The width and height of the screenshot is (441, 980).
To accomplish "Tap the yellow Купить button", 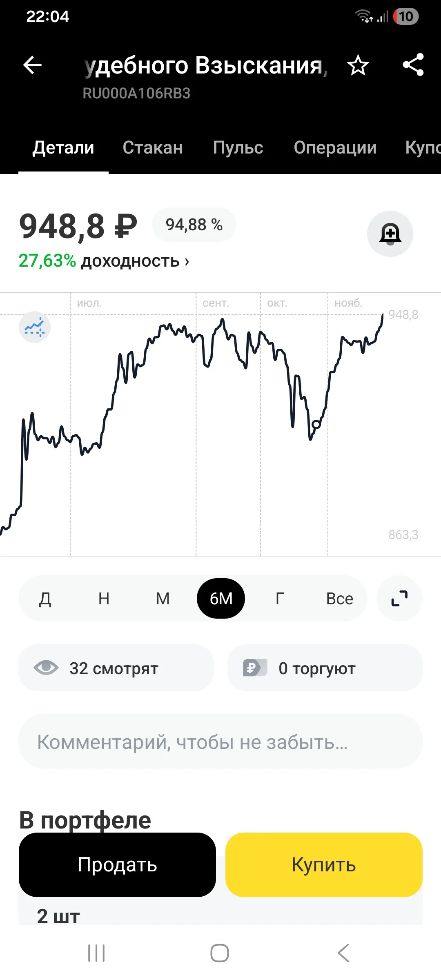I will coord(324,865).
